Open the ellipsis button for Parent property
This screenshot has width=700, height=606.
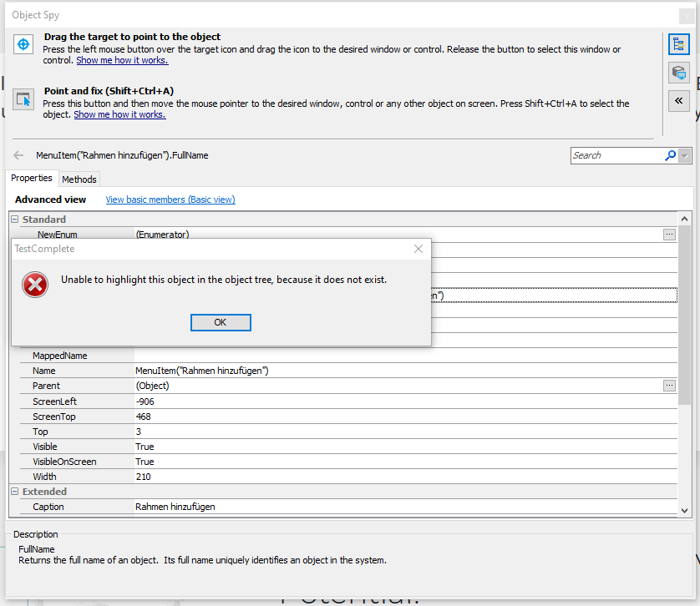[669, 386]
